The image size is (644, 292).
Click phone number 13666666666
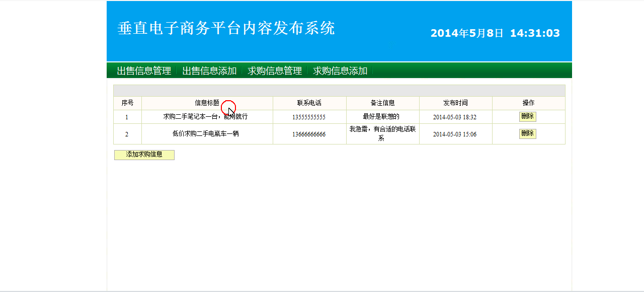click(x=309, y=134)
